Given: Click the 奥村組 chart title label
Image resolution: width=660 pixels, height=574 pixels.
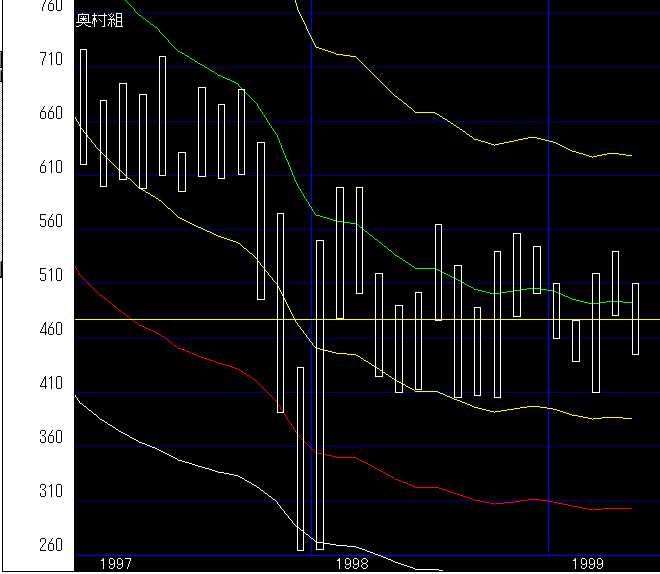Looking at the screenshot, I should (100, 21).
